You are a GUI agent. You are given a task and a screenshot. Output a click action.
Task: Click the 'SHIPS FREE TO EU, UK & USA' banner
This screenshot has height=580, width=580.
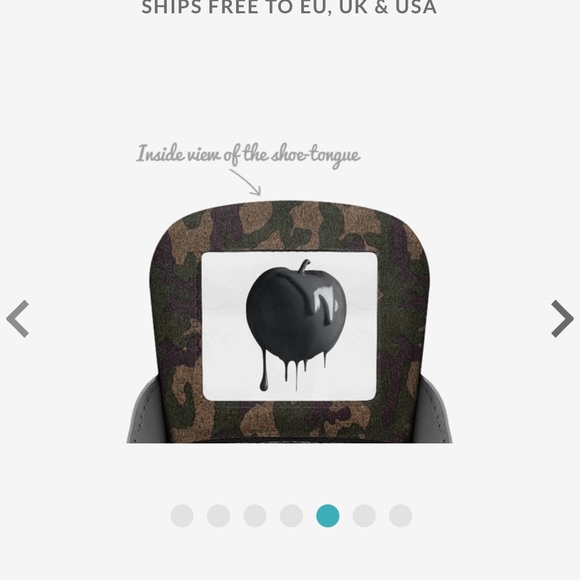click(289, 7)
